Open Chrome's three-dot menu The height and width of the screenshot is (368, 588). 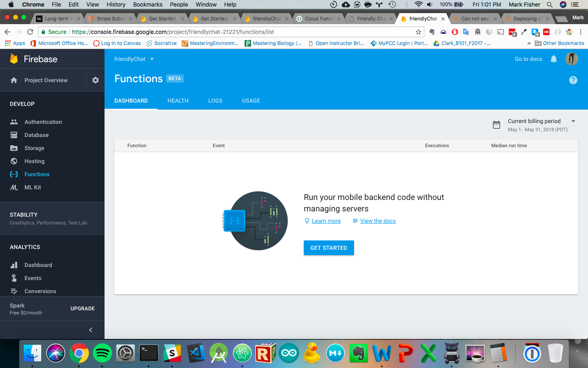pyautogui.click(x=581, y=32)
